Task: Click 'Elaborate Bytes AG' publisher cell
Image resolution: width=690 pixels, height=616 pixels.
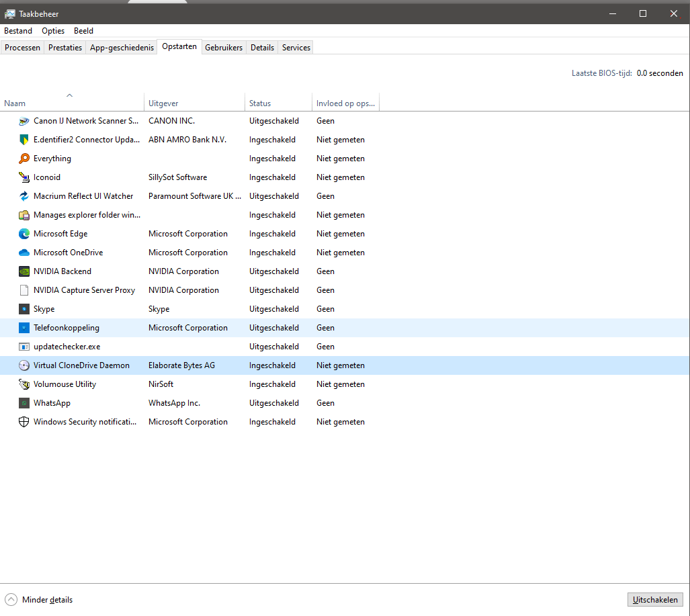Action: click(x=182, y=365)
